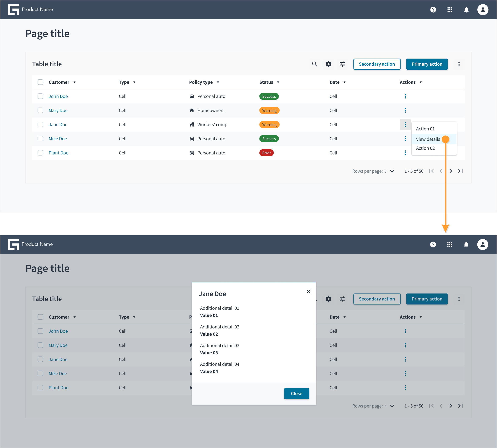Click Warning status badge in Jane Doe row
The height and width of the screenshot is (448, 497).
click(269, 125)
